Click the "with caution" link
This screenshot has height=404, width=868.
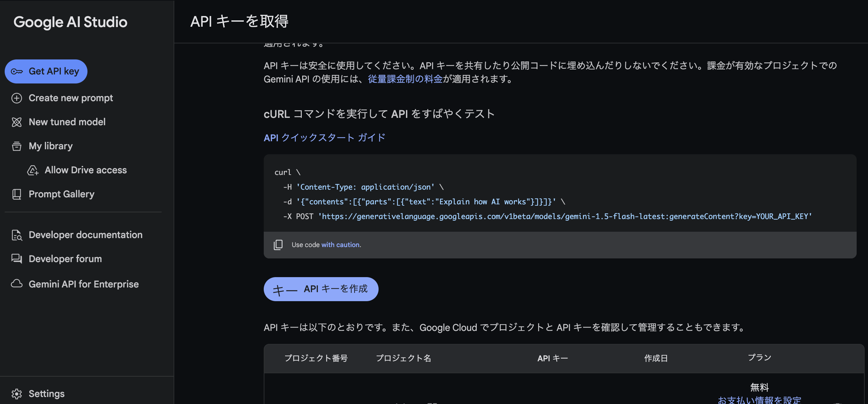coord(341,245)
